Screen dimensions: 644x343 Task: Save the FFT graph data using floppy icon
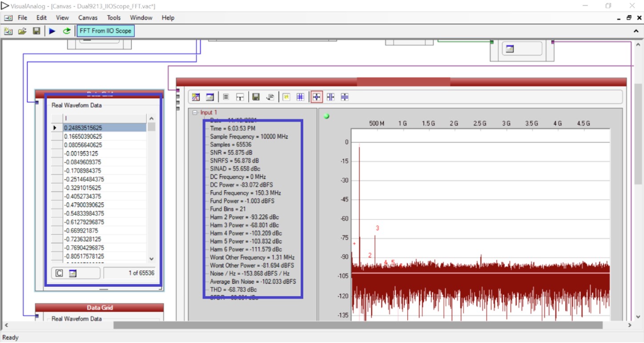(256, 97)
